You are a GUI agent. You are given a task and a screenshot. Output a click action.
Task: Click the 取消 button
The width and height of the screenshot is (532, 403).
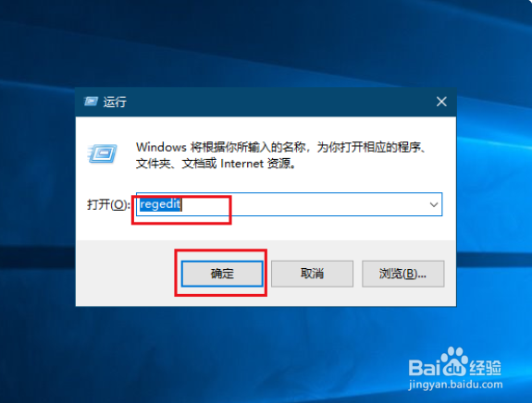tap(312, 274)
